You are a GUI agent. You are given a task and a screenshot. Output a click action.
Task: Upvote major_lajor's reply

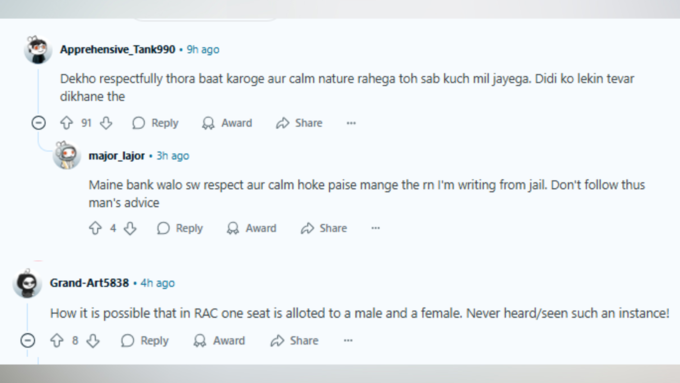coord(95,228)
